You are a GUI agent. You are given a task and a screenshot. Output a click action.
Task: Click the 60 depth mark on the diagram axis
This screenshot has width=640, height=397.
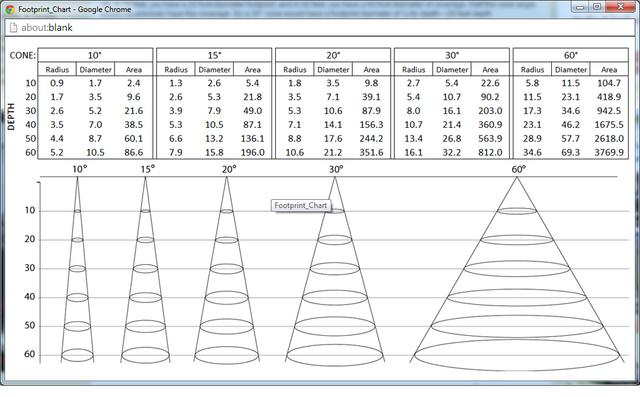(30, 354)
